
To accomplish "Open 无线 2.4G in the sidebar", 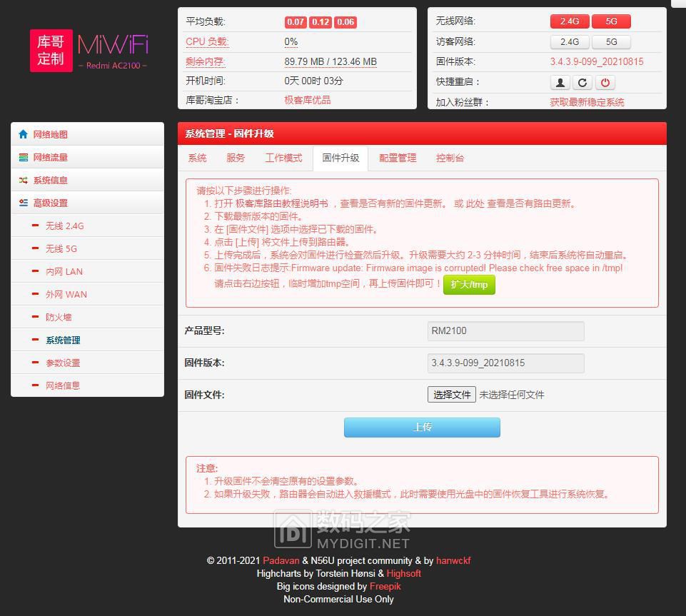I will (x=64, y=226).
